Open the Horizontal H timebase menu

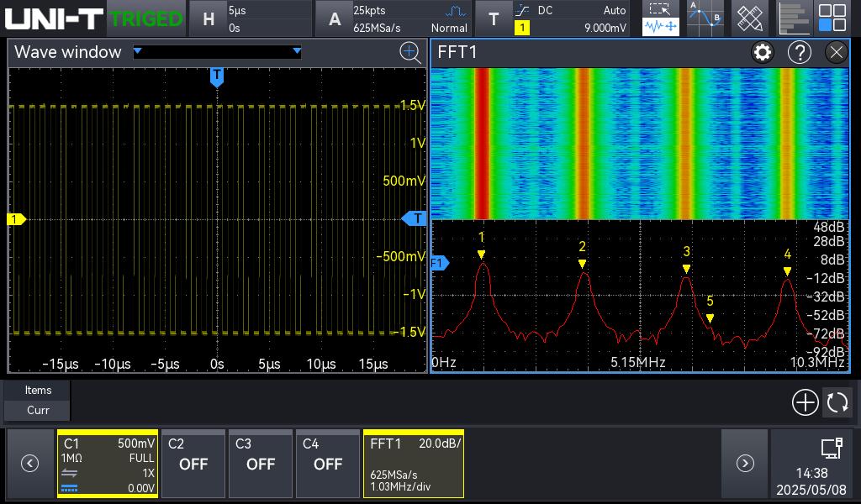click(209, 18)
